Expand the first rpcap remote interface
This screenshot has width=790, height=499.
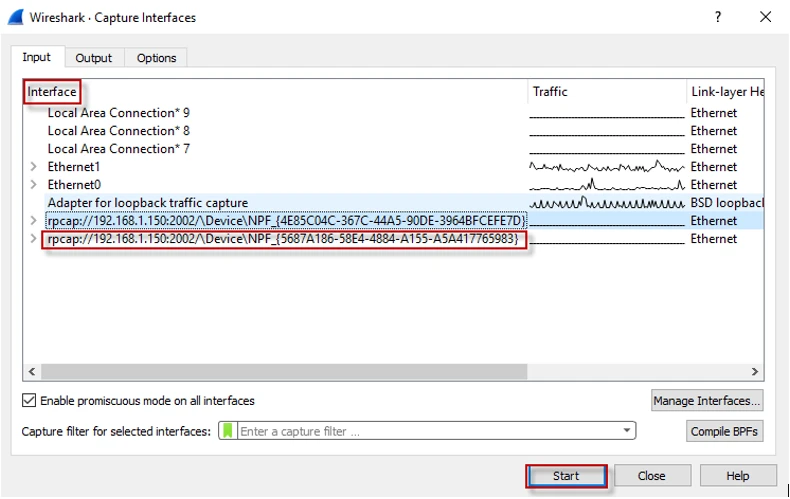[33, 221]
